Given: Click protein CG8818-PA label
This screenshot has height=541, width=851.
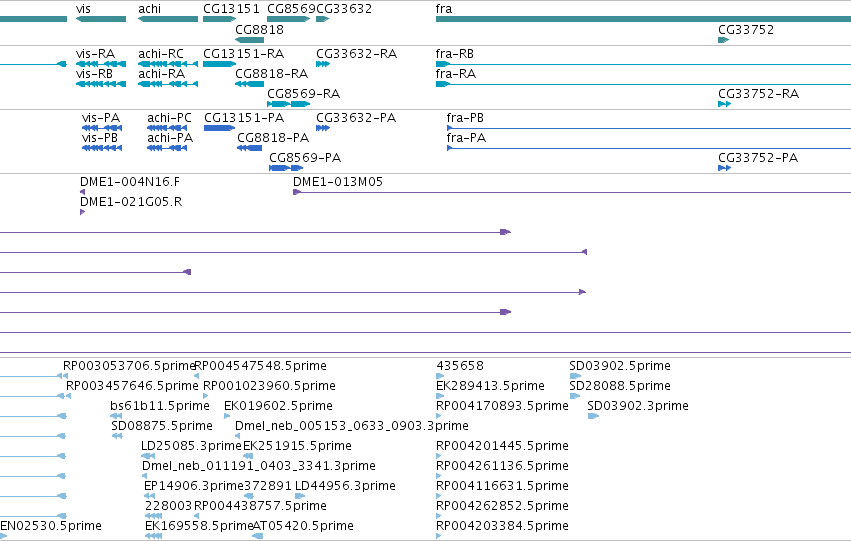Looking at the screenshot, I should [273, 138].
